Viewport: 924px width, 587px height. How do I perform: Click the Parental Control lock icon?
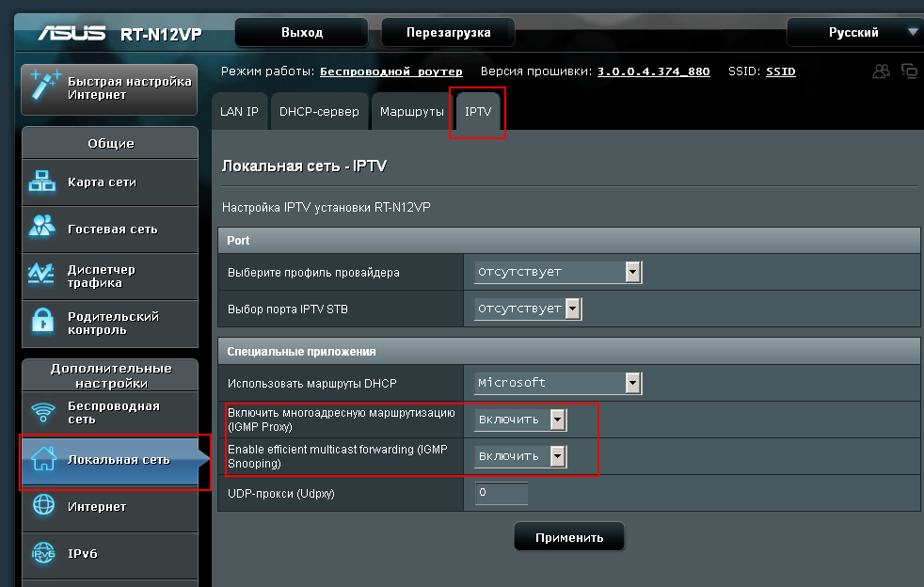point(43,321)
